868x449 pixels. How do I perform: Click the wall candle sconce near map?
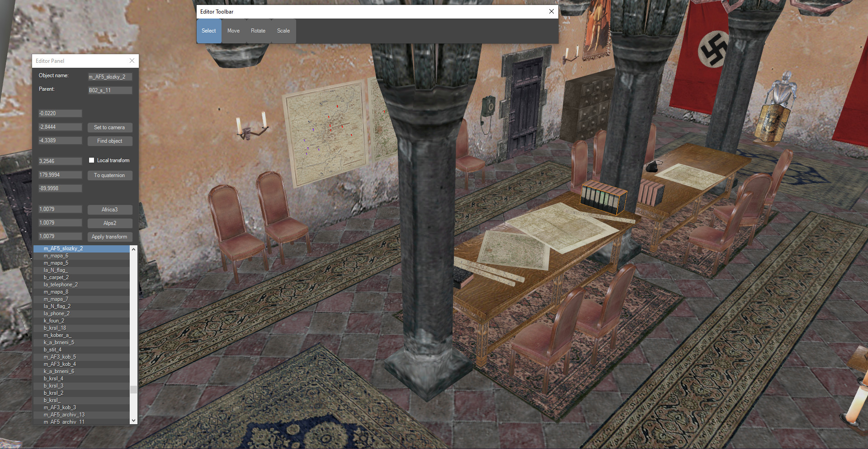pyautogui.click(x=251, y=127)
